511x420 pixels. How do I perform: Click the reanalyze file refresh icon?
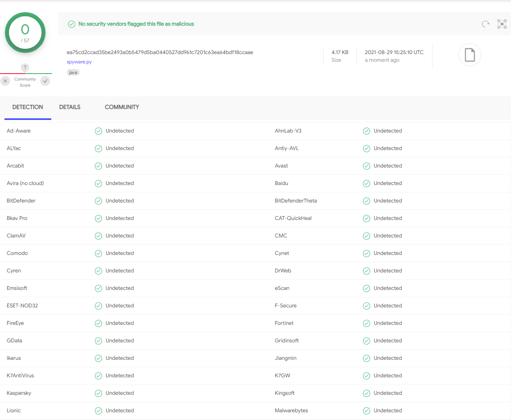click(485, 24)
